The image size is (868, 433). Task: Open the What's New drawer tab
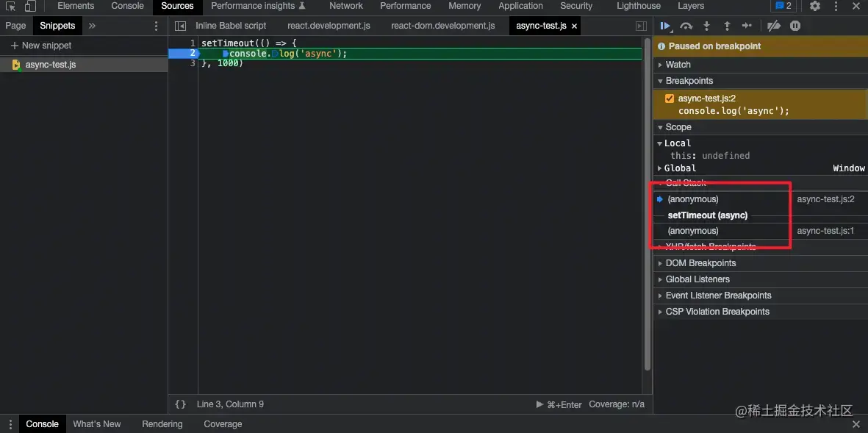(97, 424)
